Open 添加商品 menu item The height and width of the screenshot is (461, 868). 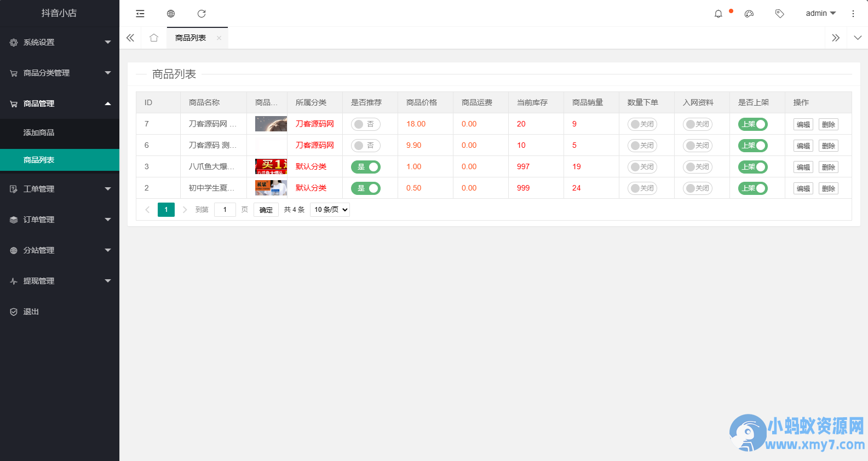tap(60, 132)
